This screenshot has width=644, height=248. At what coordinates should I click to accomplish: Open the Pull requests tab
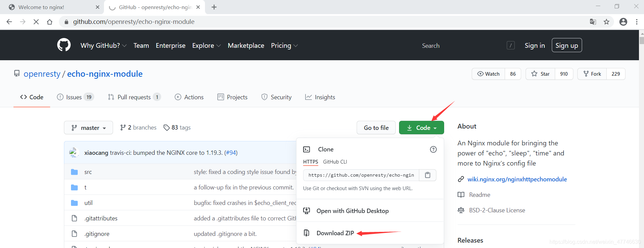tap(134, 97)
